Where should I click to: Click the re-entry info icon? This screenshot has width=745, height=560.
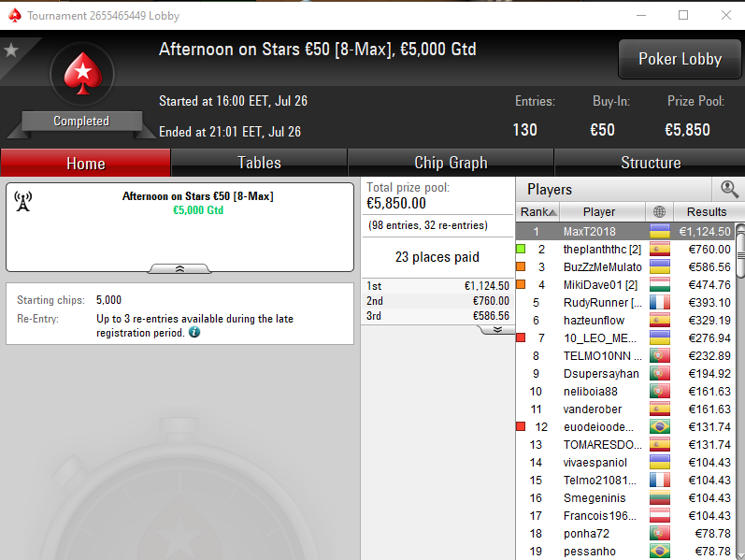[x=194, y=332]
